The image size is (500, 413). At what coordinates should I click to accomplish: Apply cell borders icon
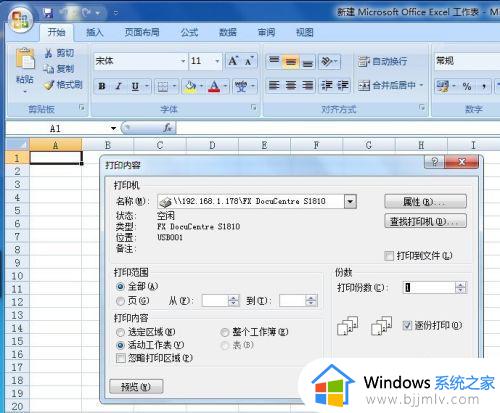163,87
